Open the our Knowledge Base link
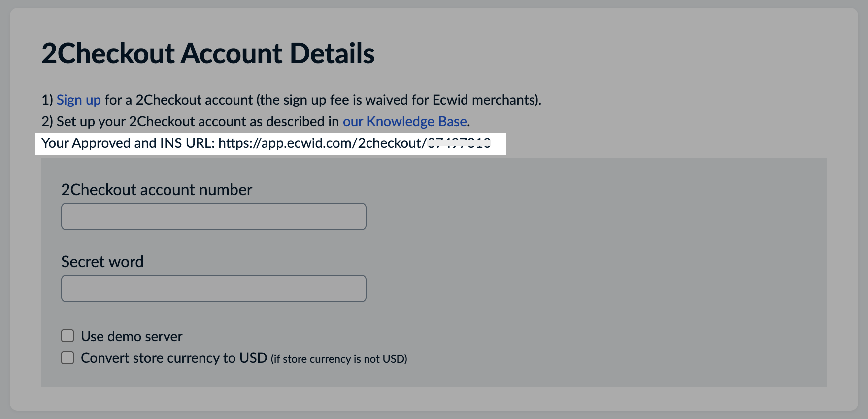 pyautogui.click(x=404, y=121)
